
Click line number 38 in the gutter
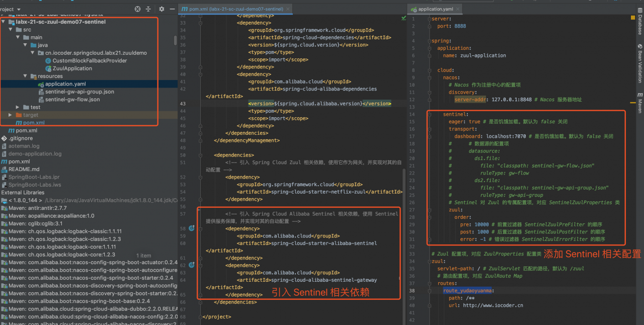[412, 290]
